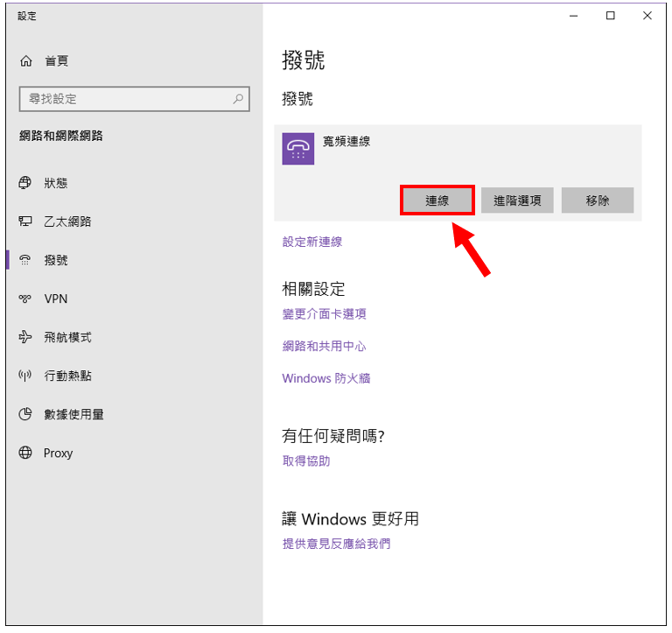Image resolution: width=672 pixels, height=633 pixels.
Task: Open the 變更介面卡選項 link
Action: tap(324, 314)
